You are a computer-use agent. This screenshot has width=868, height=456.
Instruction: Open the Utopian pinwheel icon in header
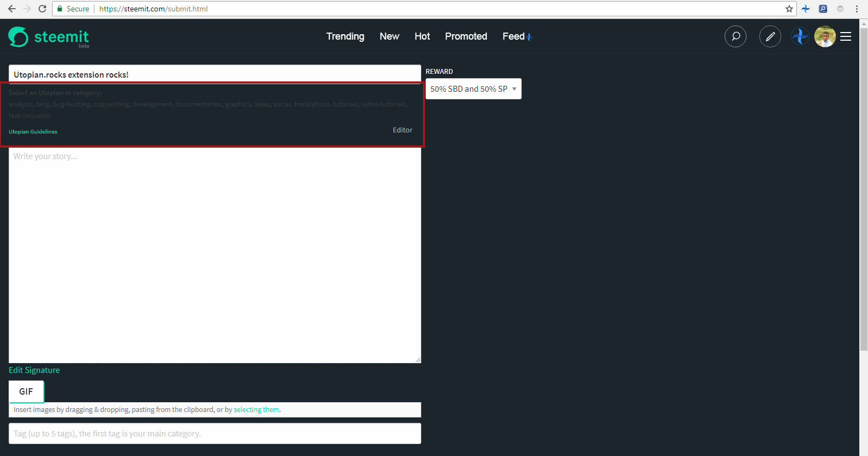[800, 36]
